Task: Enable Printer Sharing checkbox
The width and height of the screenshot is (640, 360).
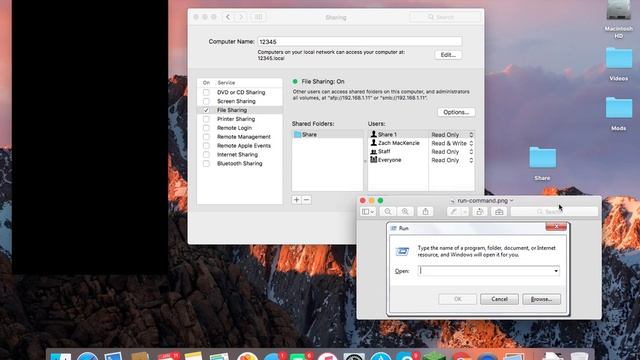Action: [206, 119]
